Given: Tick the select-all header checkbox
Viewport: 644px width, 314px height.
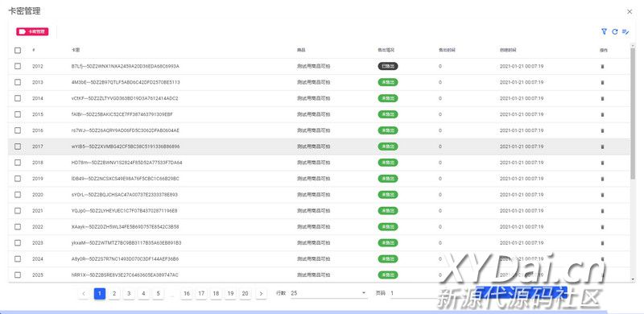Looking at the screenshot, I should (x=18, y=50).
